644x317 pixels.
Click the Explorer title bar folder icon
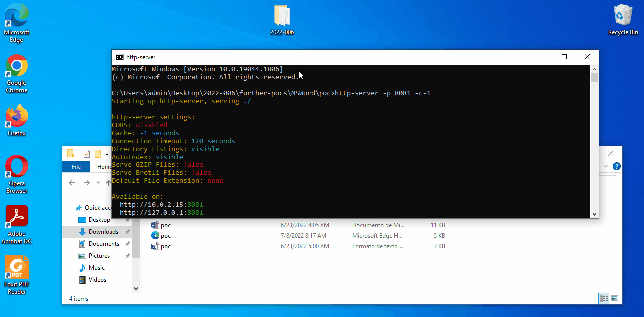[x=70, y=153]
